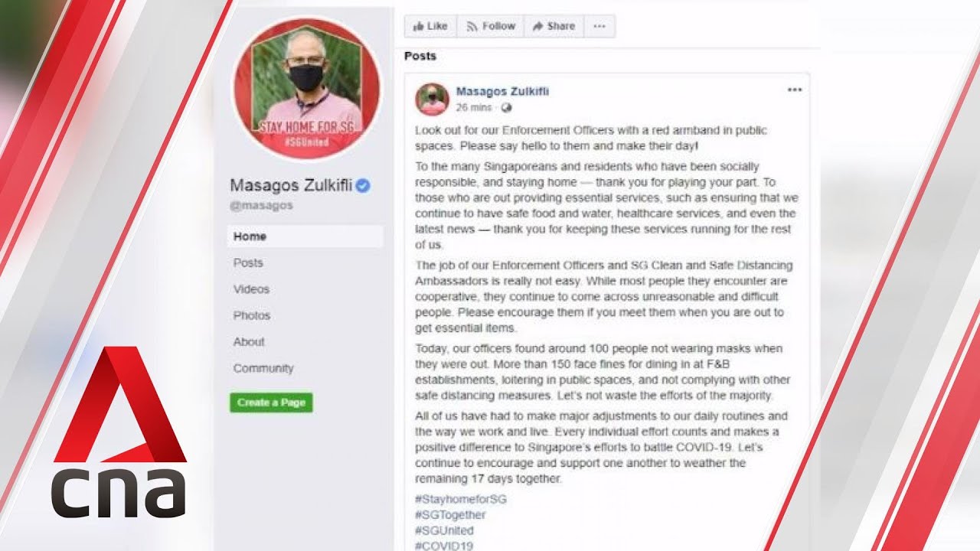The width and height of the screenshot is (980, 551).
Task: View the Photos section
Action: [x=252, y=315]
